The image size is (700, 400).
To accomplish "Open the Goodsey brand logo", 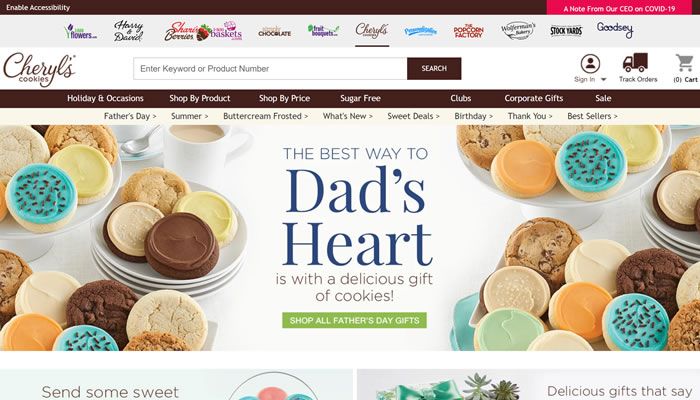I will (x=615, y=30).
